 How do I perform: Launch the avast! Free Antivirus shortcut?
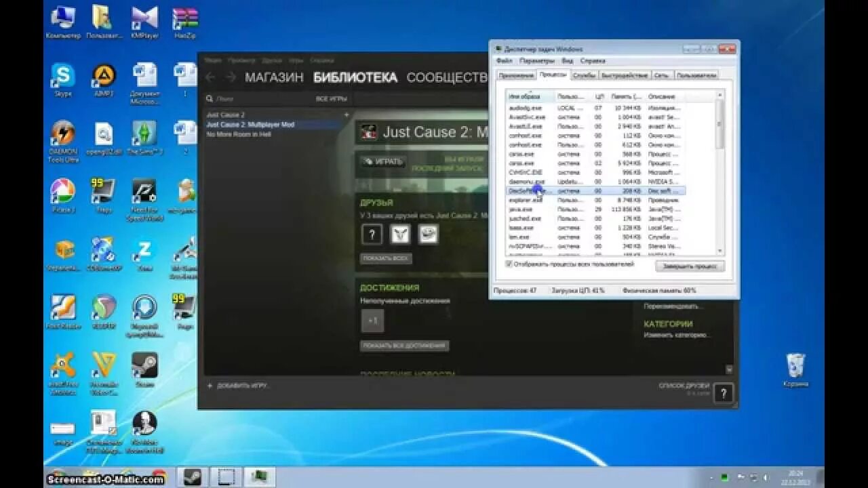[x=63, y=373]
